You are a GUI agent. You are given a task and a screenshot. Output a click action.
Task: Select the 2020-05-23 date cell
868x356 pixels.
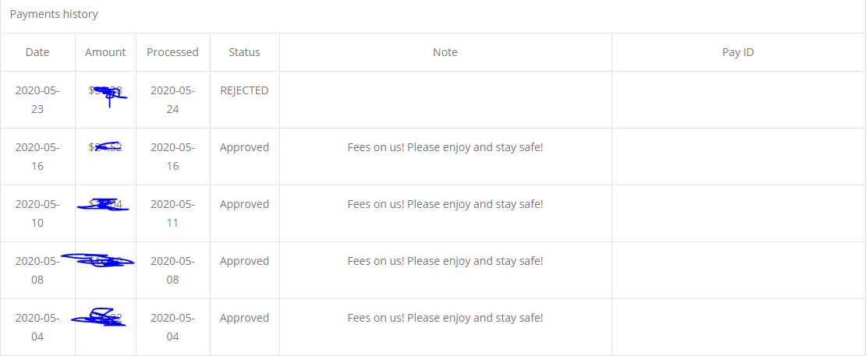tap(37, 100)
